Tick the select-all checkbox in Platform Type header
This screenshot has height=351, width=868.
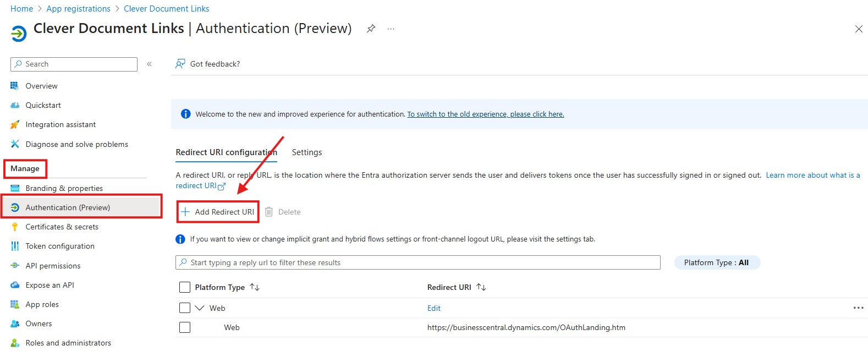tap(185, 287)
